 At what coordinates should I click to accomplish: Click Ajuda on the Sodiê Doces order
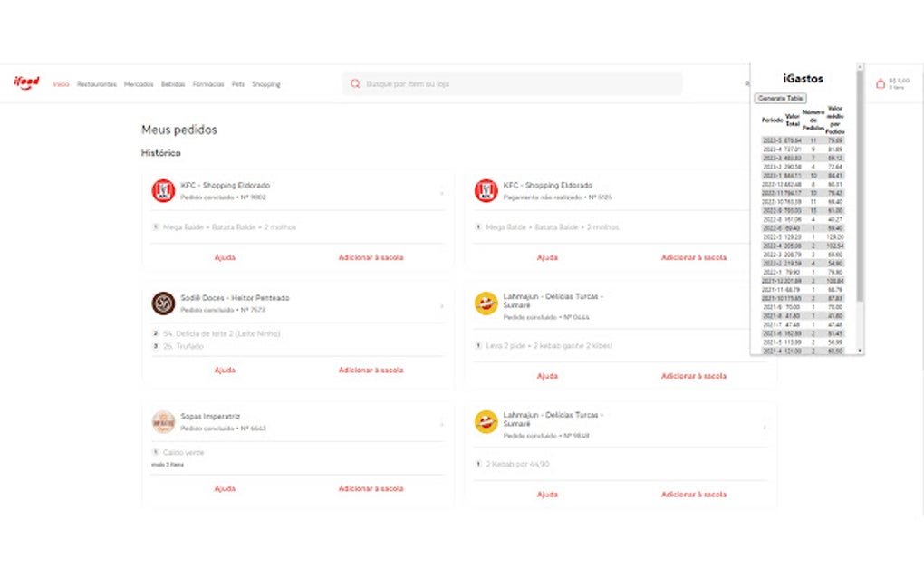point(225,370)
